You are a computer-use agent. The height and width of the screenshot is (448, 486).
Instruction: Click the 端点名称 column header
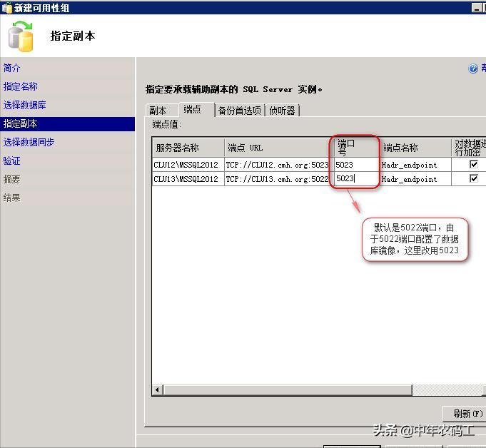click(415, 148)
